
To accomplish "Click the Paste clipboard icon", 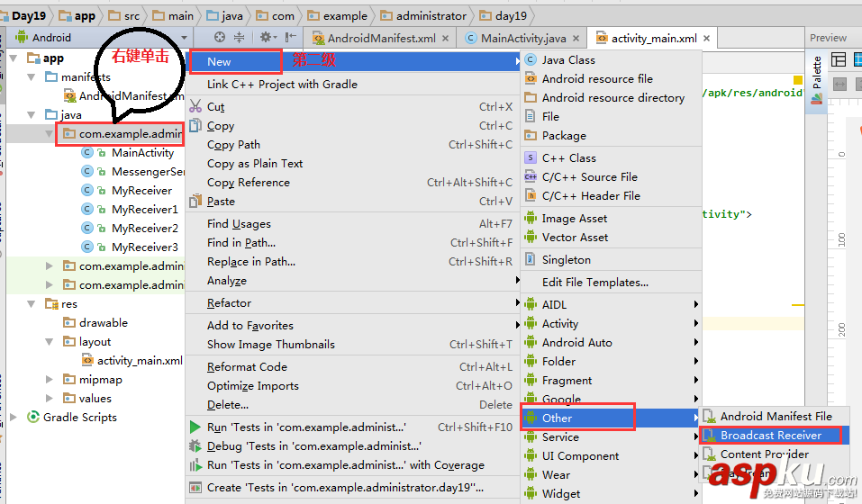I will 195,201.
